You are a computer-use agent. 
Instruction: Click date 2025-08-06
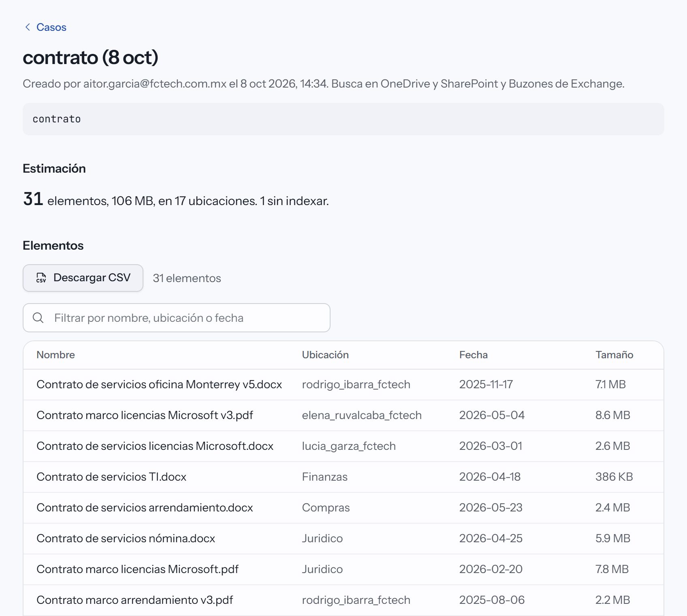(492, 600)
